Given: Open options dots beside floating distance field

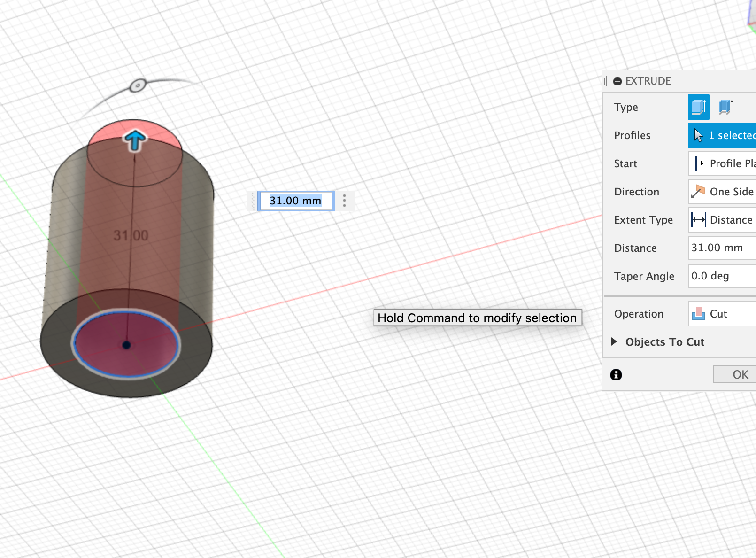Looking at the screenshot, I should (344, 201).
